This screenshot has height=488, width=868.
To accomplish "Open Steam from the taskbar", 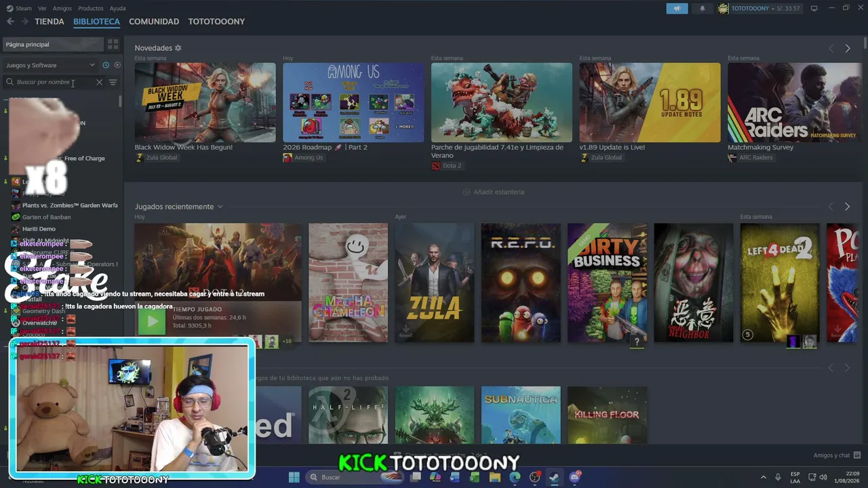I will [554, 477].
